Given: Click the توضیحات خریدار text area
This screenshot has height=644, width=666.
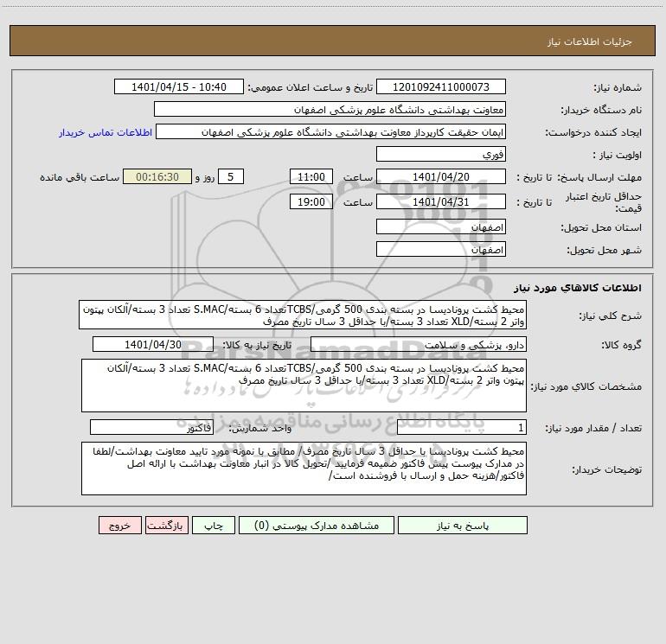Looking at the screenshot, I should [x=304, y=469].
